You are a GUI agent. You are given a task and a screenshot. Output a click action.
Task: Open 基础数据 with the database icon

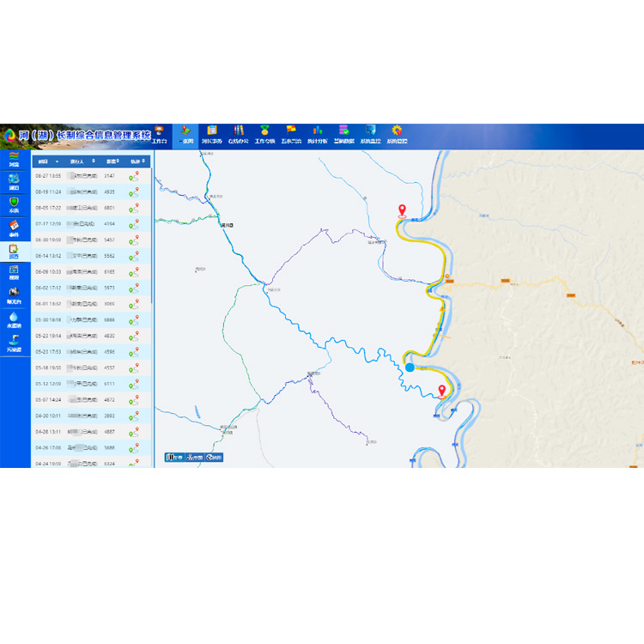coord(343,135)
